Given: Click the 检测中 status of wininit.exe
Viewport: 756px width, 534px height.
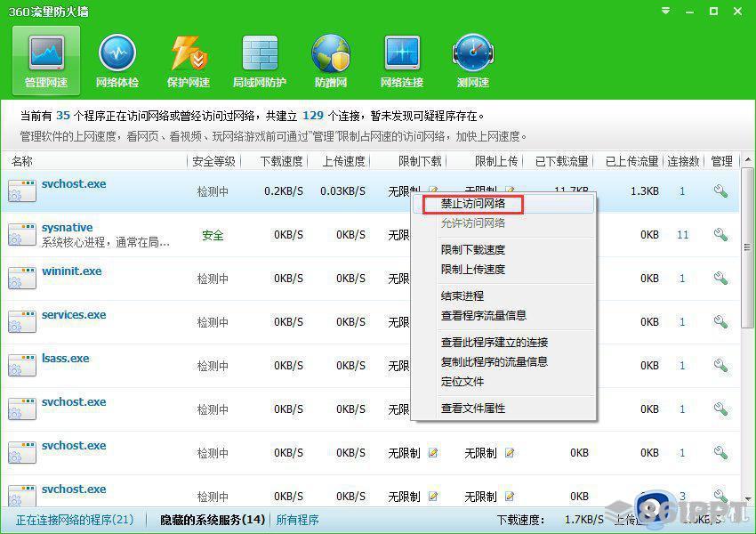Looking at the screenshot, I should point(213,279).
